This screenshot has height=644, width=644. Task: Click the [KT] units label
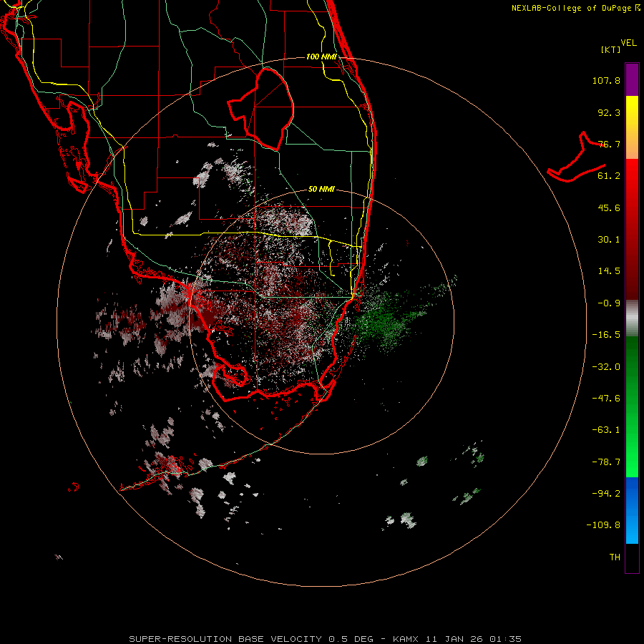(610, 49)
